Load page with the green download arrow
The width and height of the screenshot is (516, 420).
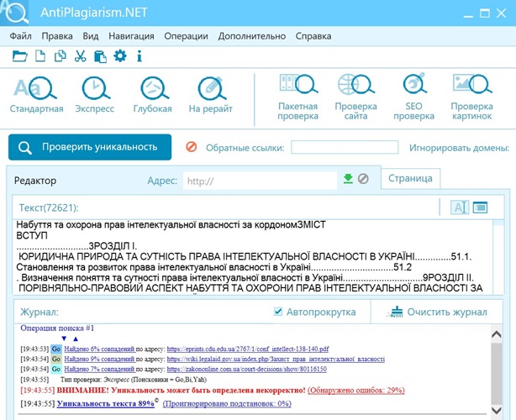(x=348, y=179)
